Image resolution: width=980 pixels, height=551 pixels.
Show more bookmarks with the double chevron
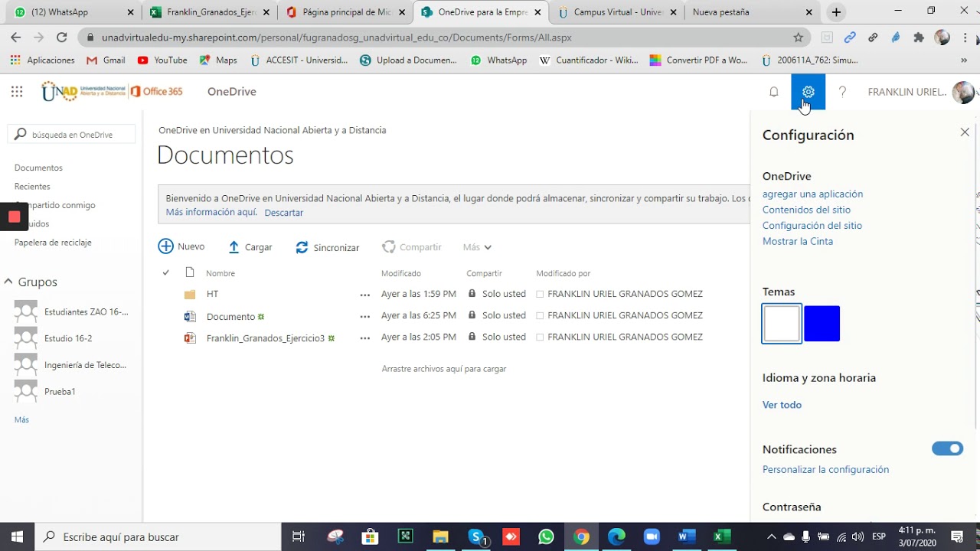(964, 60)
